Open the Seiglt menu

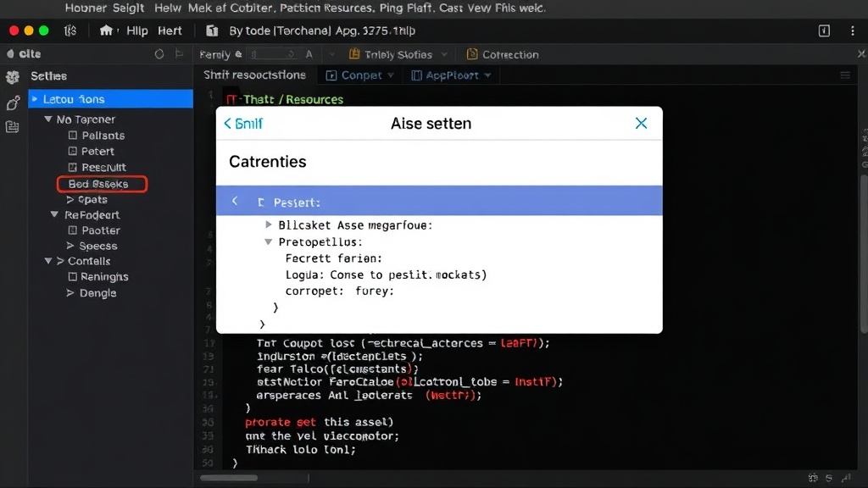click(x=129, y=8)
